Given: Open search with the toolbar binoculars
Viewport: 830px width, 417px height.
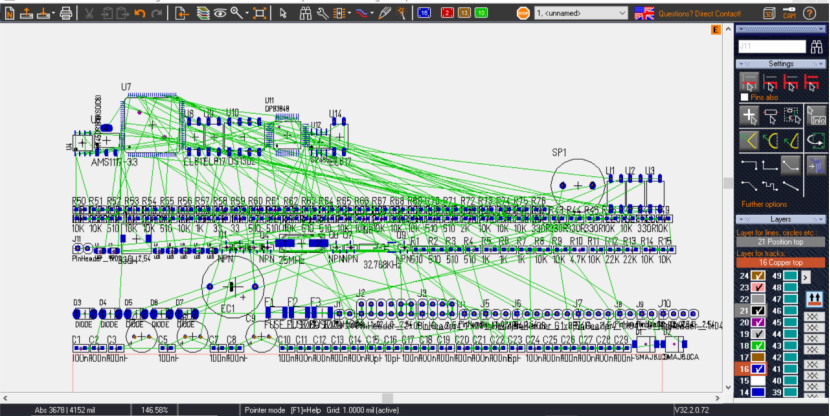Looking at the screenshot, I should 305,13.
